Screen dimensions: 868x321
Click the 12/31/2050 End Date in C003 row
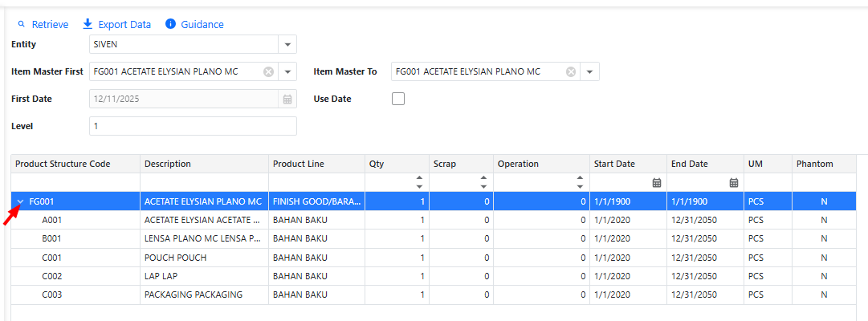pos(706,295)
